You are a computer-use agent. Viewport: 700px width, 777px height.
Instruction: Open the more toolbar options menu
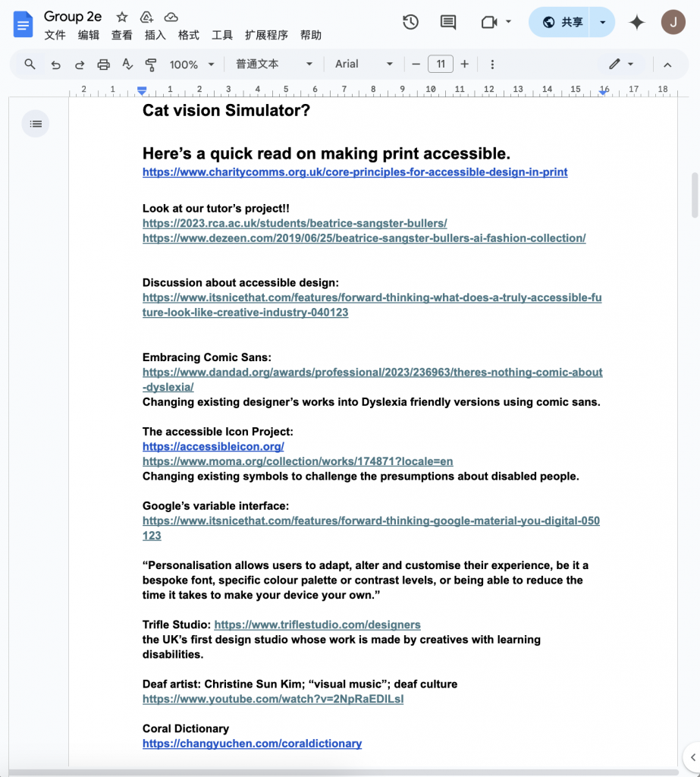[492, 64]
